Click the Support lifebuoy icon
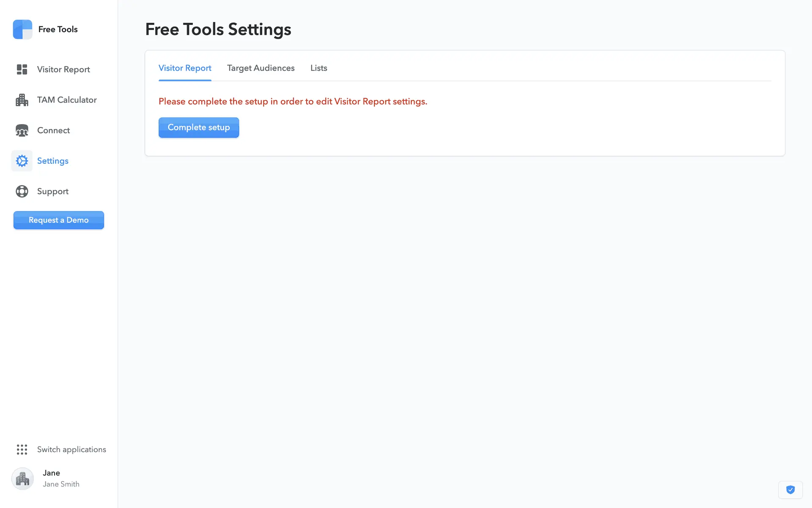Image resolution: width=812 pixels, height=508 pixels. [22, 191]
